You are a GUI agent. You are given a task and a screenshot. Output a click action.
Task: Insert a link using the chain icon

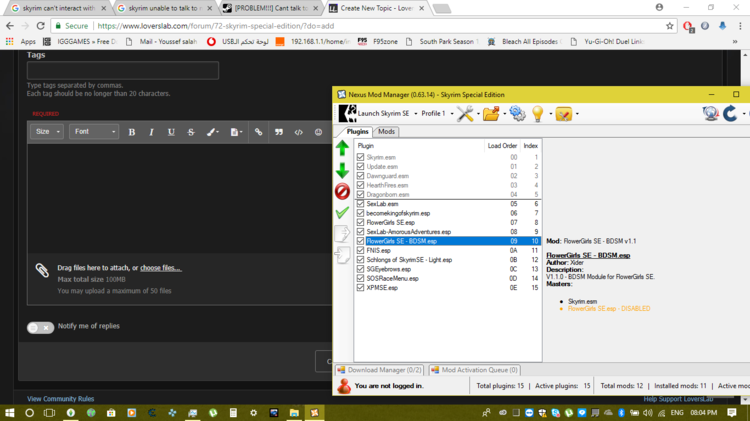coord(258,132)
